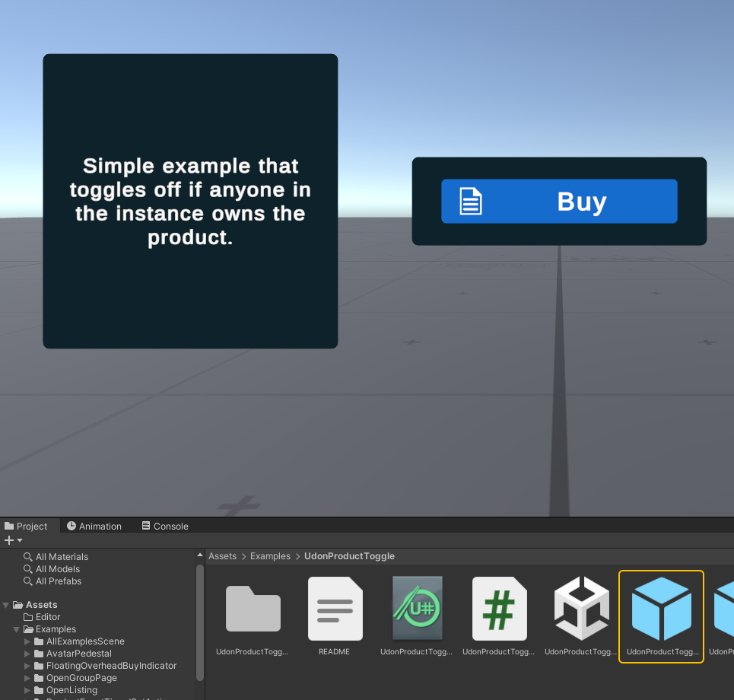734x700 pixels.
Task: Expand the AvatarPedestal folder arrow
Action: pos(27,654)
